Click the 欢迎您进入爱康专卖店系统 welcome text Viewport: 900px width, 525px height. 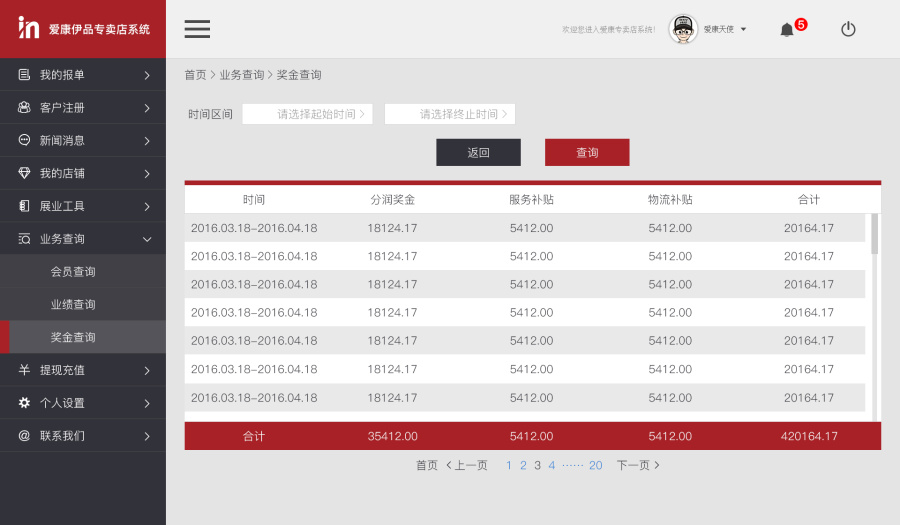click(x=608, y=29)
